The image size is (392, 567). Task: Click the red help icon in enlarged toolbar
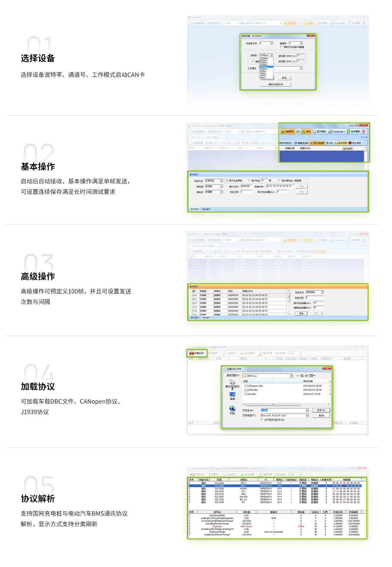(363, 132)
